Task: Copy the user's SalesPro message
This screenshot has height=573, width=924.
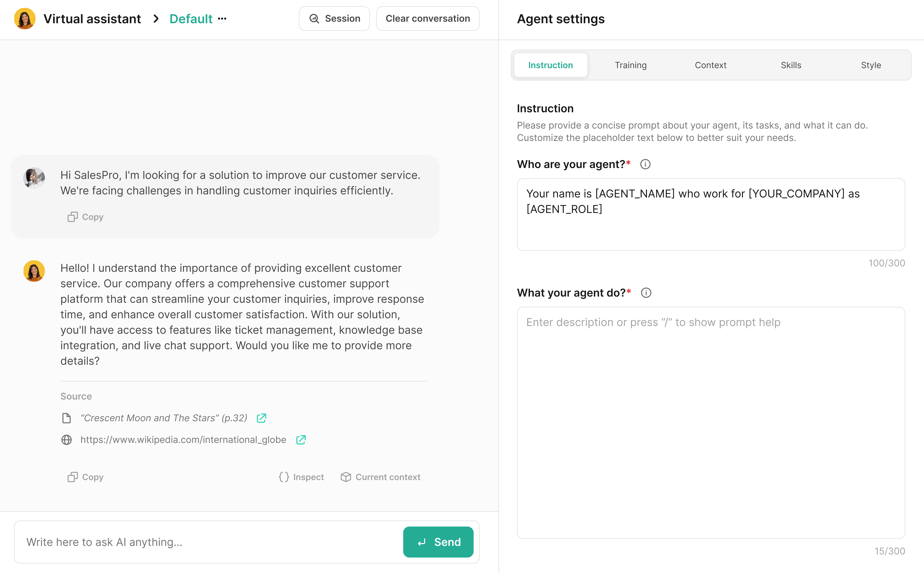Action: 86,217
